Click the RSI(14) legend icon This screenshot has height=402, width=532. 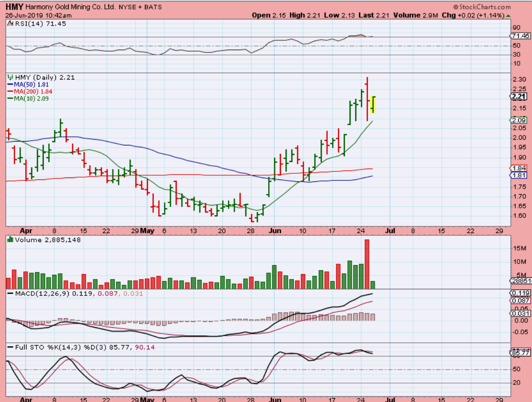[10, 23]
